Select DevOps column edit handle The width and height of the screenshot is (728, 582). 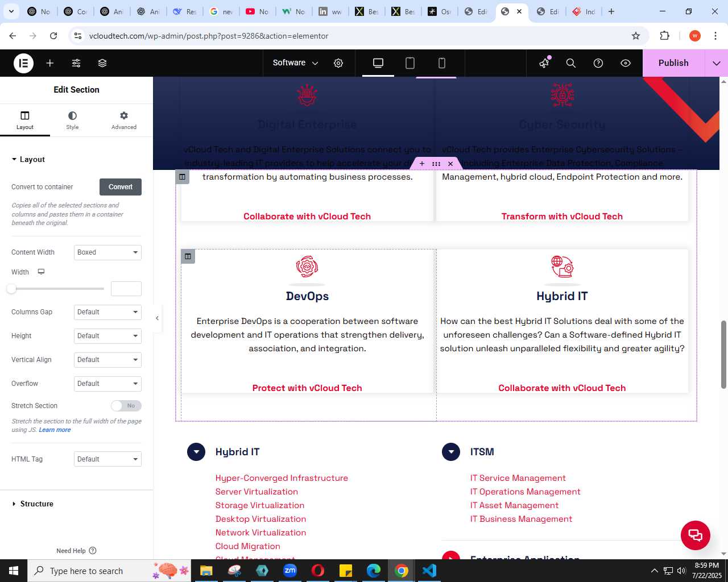[188, 256]
